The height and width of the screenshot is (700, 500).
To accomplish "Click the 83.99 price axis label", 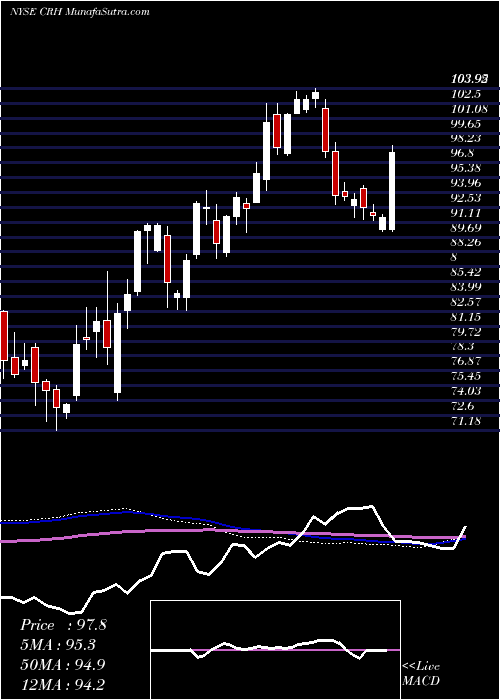I will tap(466, 287).
